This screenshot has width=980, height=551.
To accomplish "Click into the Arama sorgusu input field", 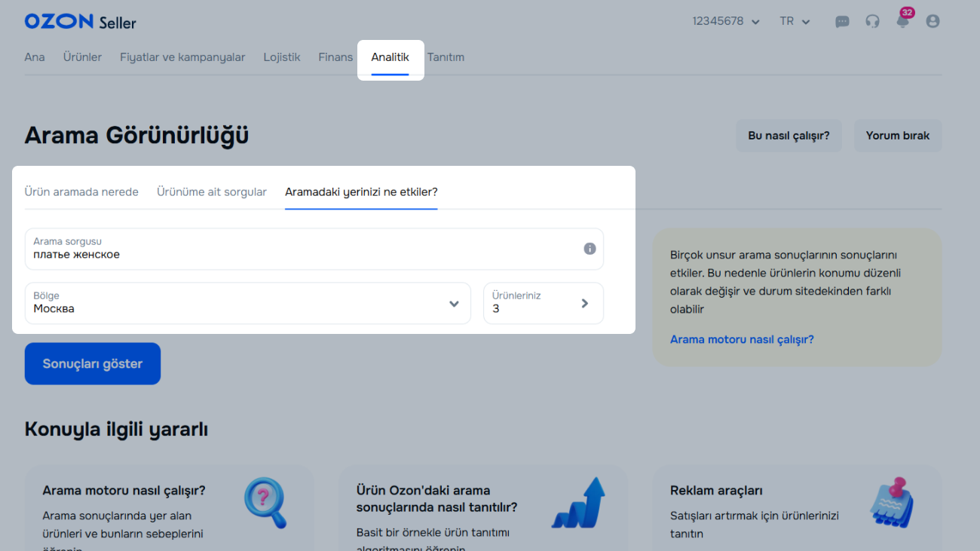I will (x=302, y=254).
